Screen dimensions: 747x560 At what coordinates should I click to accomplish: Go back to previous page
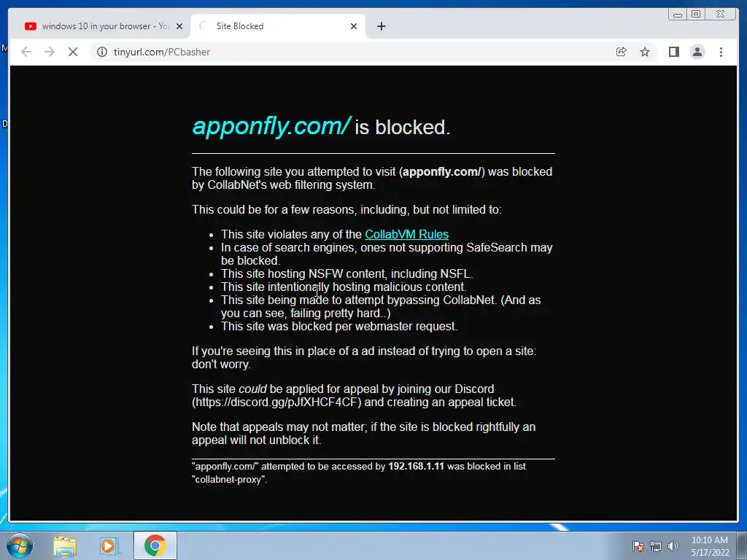[x=26, y=52]
